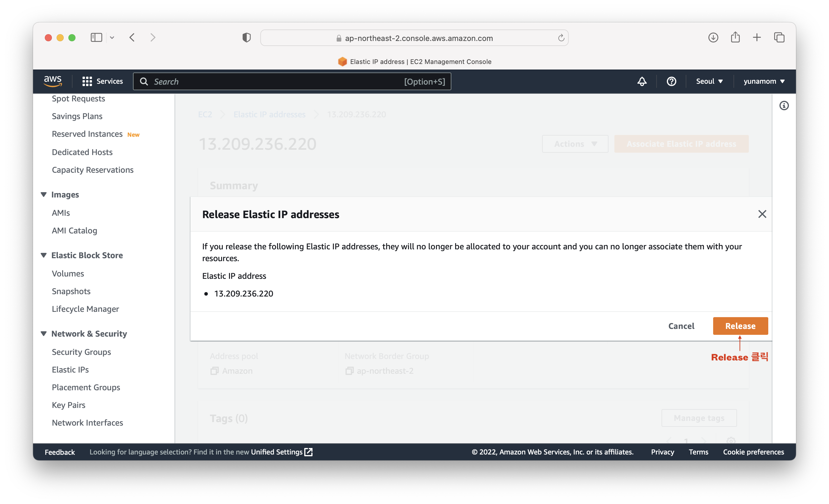
Task: Click the 13.209.236.220 list item in dialog
Action: pyautogui.click(x=244, y=293)
